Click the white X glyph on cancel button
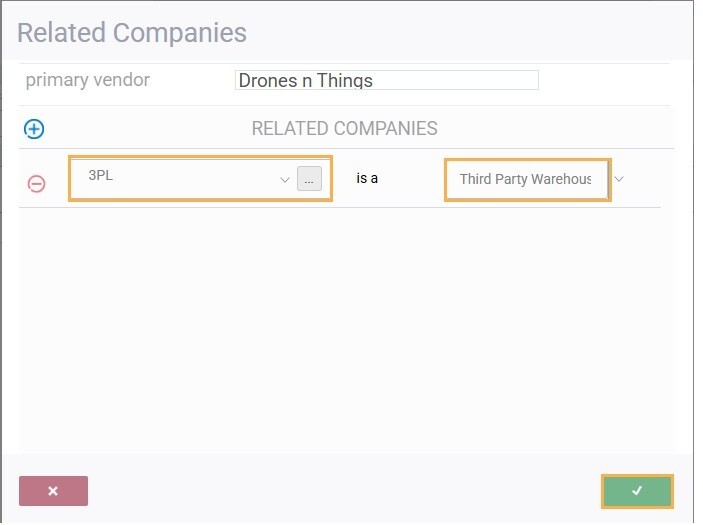Viewport: 703px width, 525px height. 53,491
